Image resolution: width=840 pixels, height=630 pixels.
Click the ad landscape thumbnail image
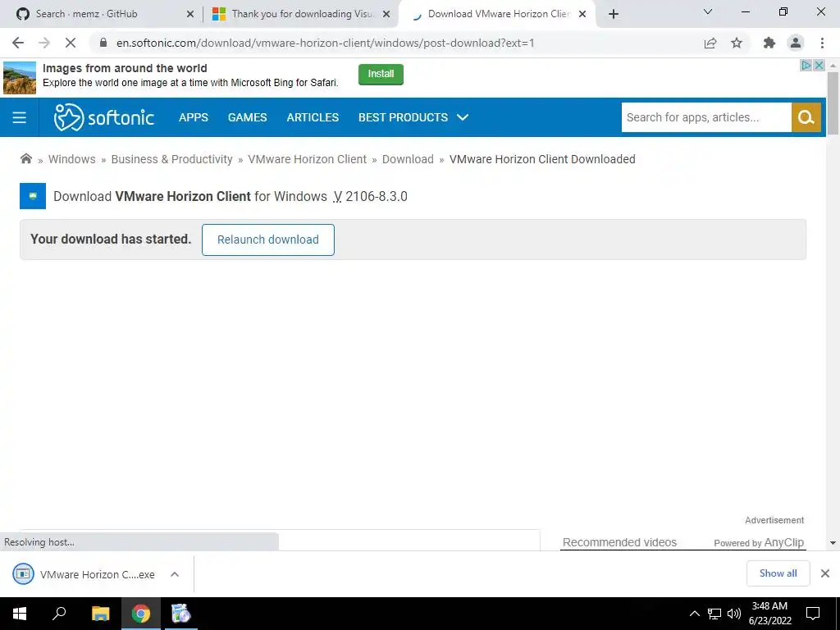click(20, 78)
